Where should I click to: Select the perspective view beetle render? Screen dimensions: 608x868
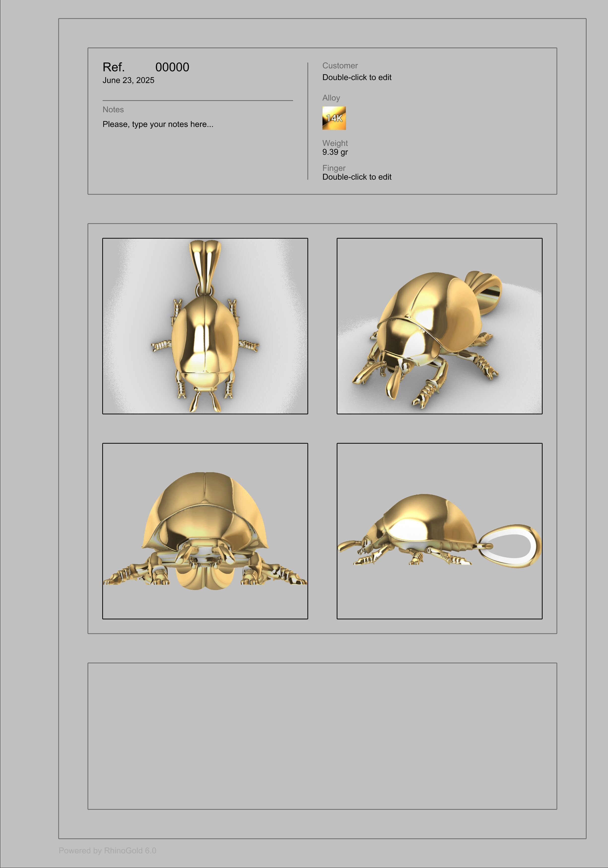[439, 326]
